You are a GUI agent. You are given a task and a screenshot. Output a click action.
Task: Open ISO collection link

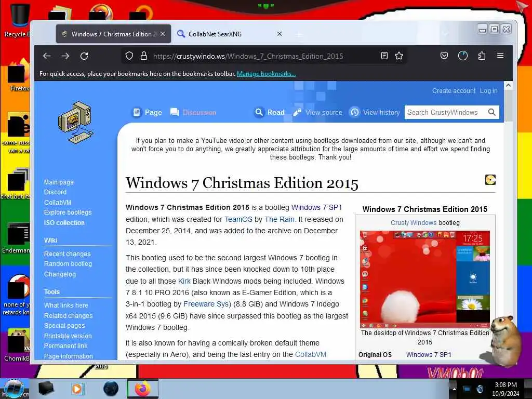(x=64, y=223)
